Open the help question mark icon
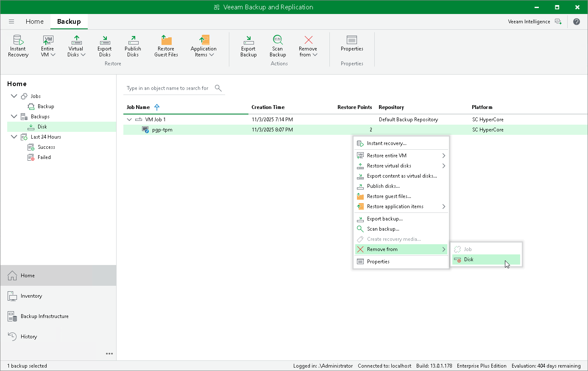The width and height of the screenshot is (588, 371). pyautogui.click(x=577, y=22)
